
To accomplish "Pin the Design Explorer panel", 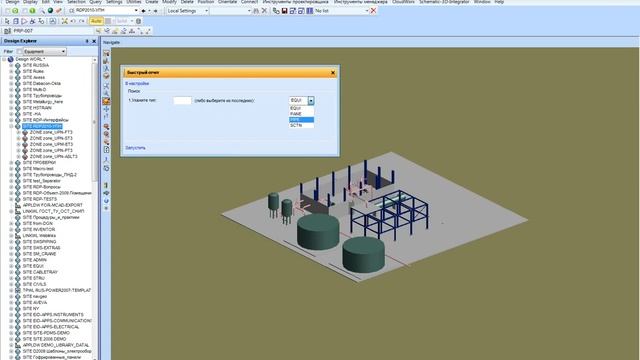I will pyautogui.click(x=87, y=41).
